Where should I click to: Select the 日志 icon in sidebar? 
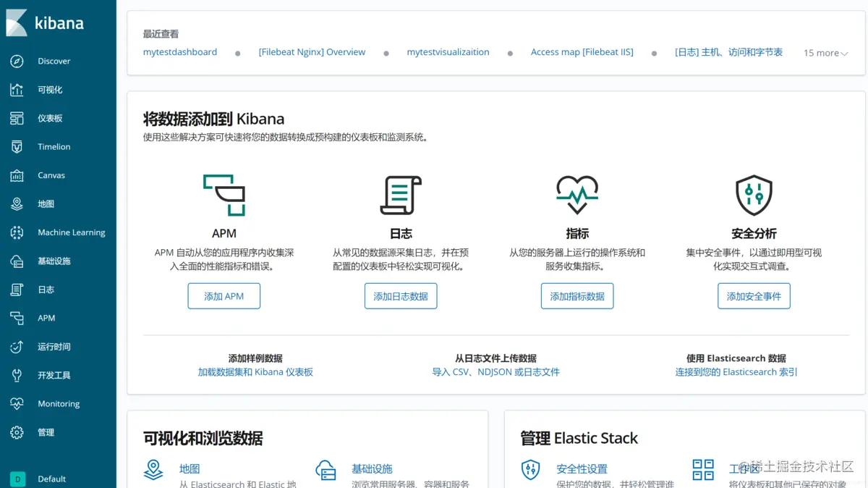pos(17,290)
